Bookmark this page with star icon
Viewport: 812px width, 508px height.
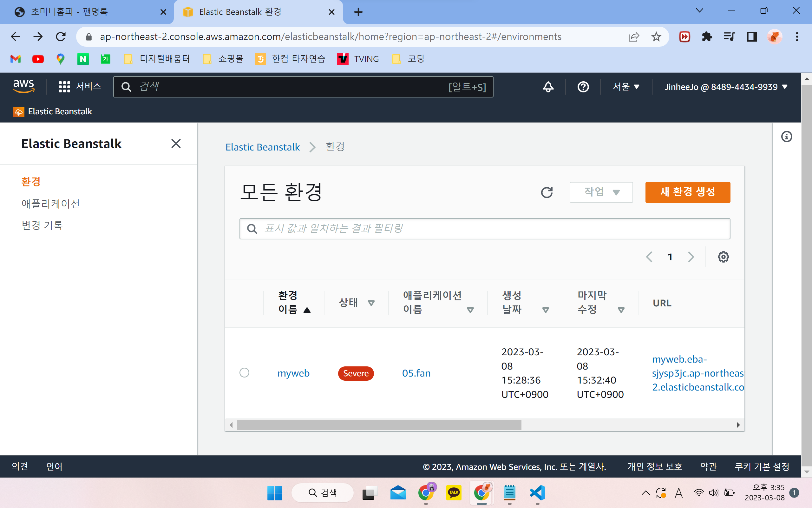(x=656, y=37)
